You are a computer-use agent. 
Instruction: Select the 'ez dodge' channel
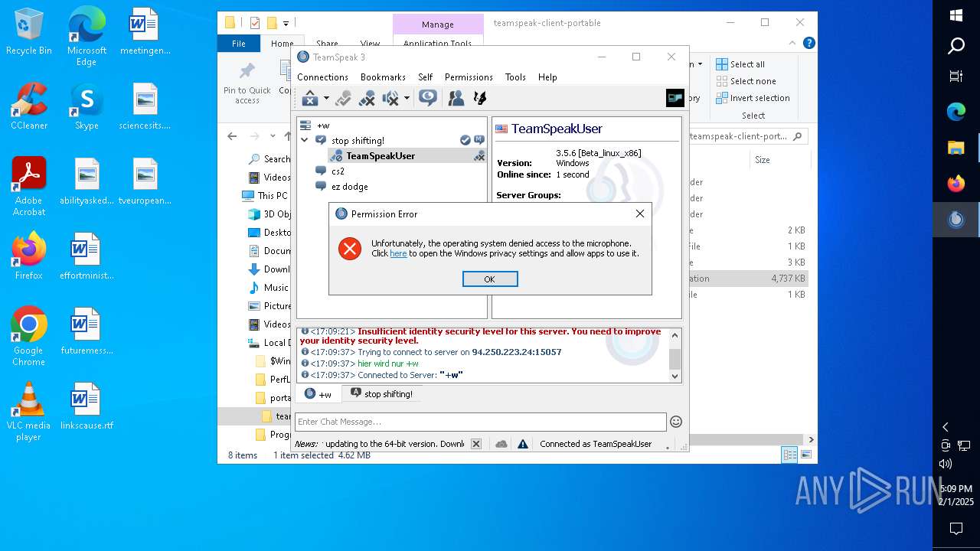click(x=349, y=187)
